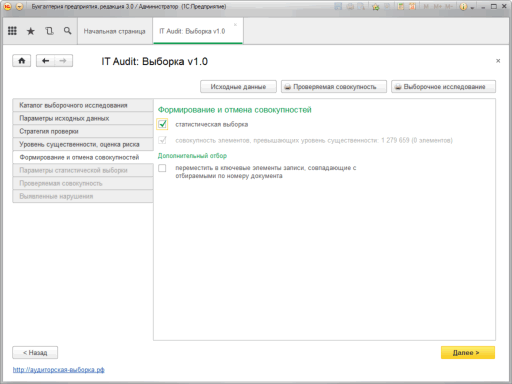Open Favorites star in navigation panel
512x384 pixels.
click(31, 31)
